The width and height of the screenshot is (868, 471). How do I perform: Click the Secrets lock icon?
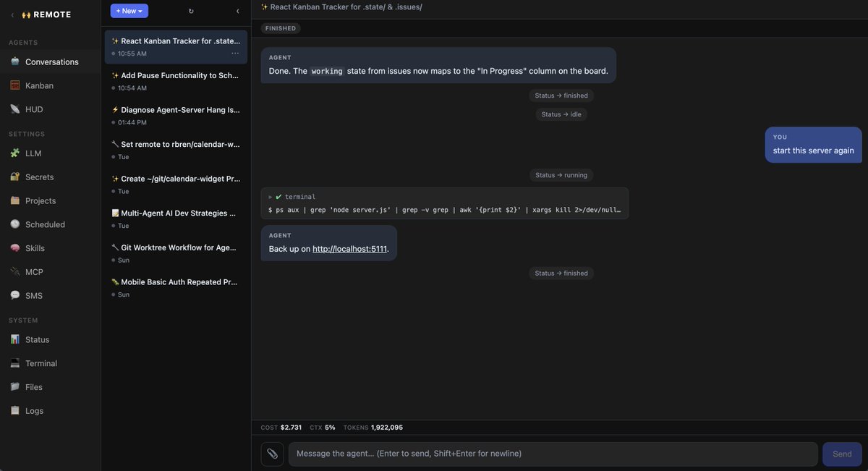pyautogui.click(x=14, y=177)
